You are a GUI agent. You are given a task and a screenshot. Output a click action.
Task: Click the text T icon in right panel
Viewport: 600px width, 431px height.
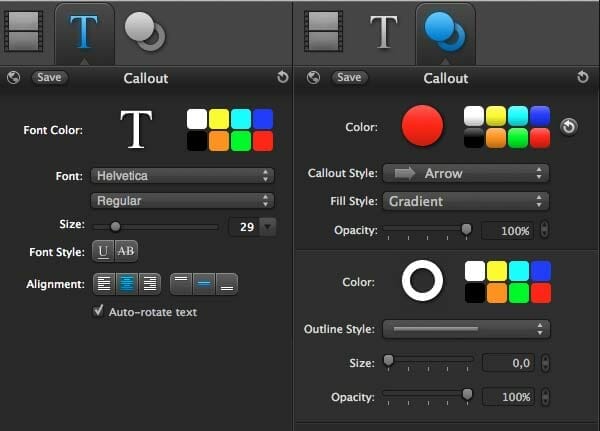click(x=384, y=32)
